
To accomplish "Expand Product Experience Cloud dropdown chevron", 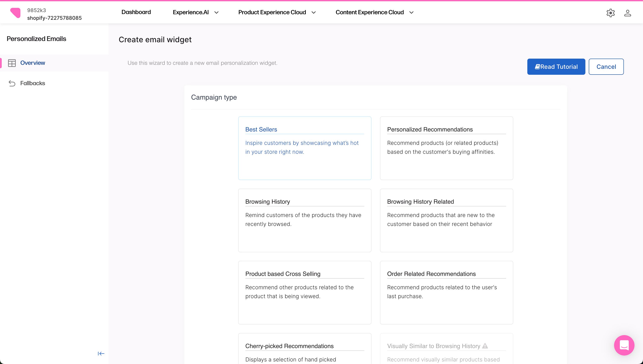I will coord(313,13).
